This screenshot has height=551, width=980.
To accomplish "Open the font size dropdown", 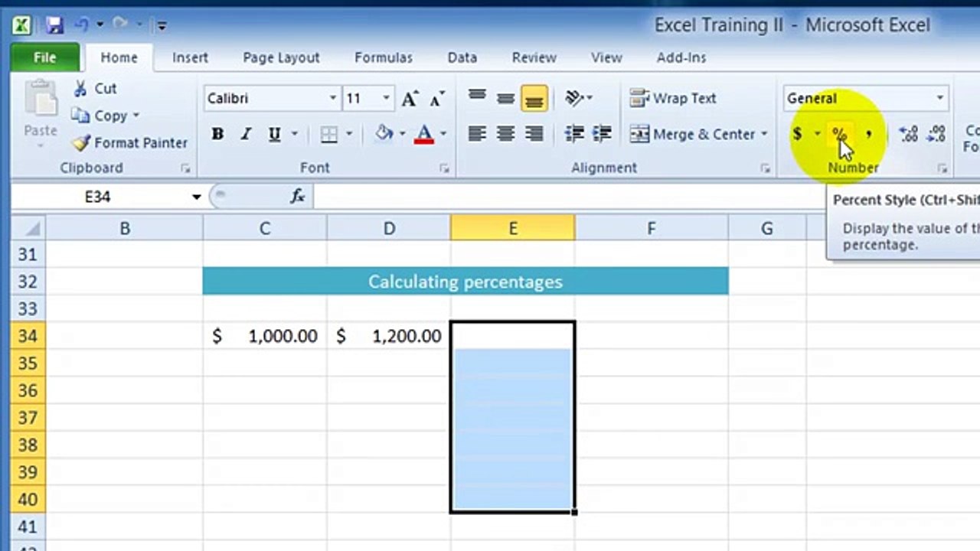I will tap(386, 98).
